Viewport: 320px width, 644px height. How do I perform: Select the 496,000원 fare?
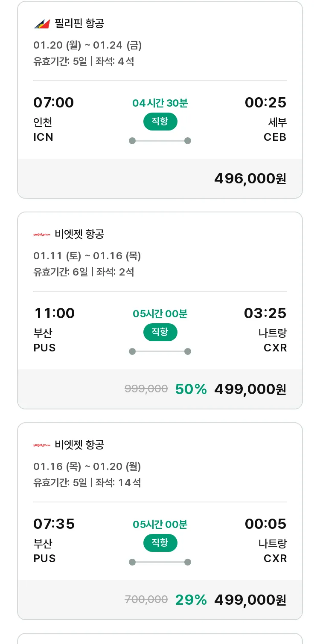[250, 178]
